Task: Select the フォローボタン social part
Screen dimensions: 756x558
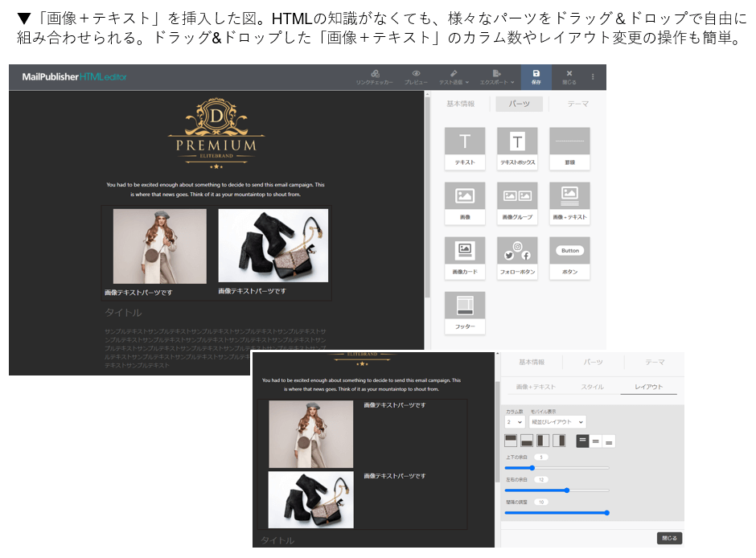Action: click(x=517, y=256)
